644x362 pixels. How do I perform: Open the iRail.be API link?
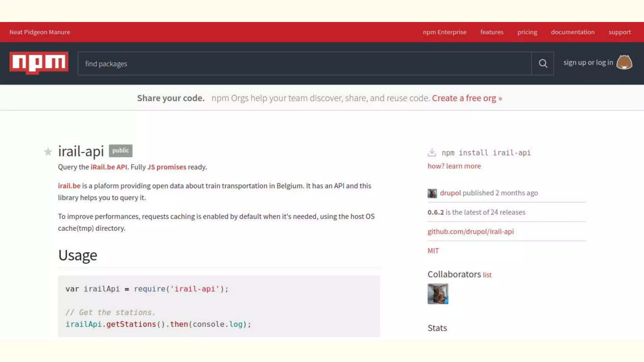(109, 167)
